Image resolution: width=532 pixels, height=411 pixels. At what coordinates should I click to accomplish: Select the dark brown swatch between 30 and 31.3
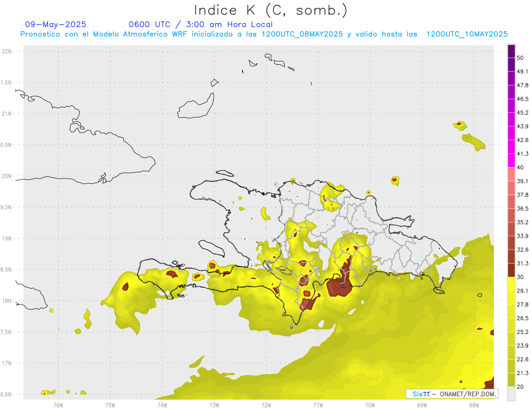point(511,270)
